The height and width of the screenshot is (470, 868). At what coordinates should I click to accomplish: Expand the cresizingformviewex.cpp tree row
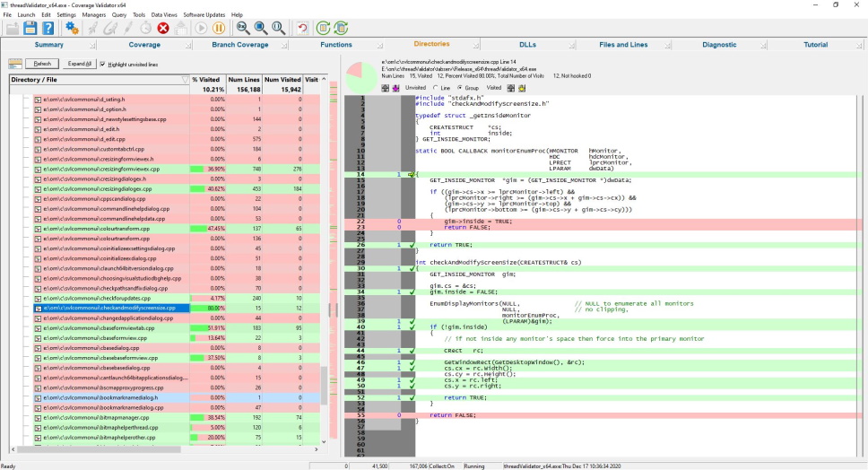[38, 170]
